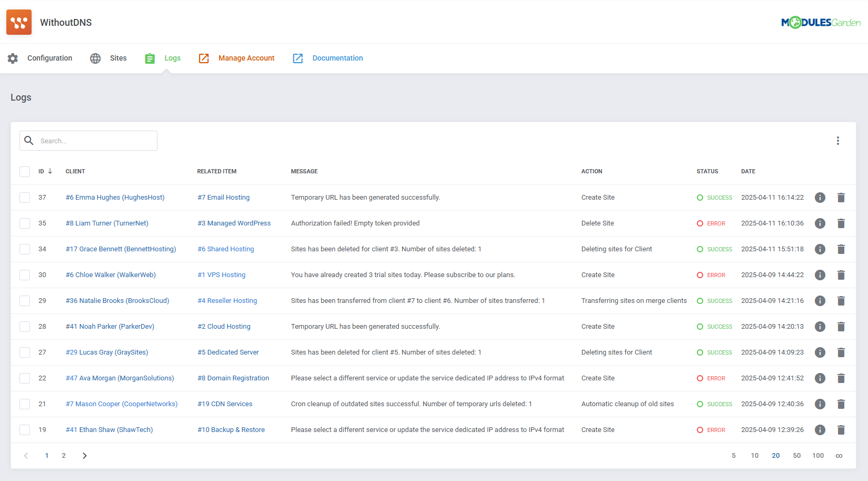The image size is (868, 481).
Task: Switch to the Documentation tab
Action: click(x=337, y=58)
